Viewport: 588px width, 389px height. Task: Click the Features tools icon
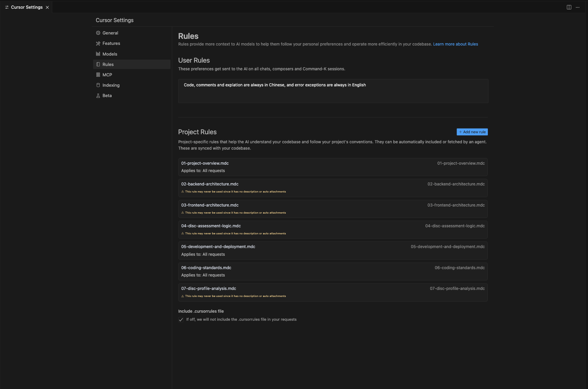click(x=98, y=44)
